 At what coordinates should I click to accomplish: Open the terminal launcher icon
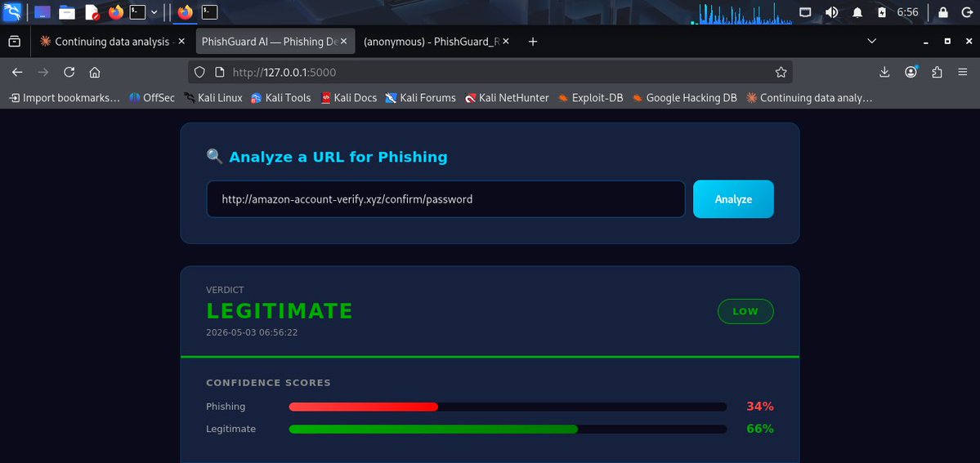point(136,12)
